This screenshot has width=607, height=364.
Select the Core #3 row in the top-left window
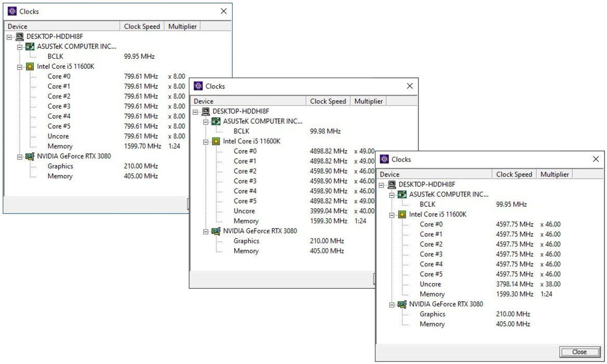(116, 106)
